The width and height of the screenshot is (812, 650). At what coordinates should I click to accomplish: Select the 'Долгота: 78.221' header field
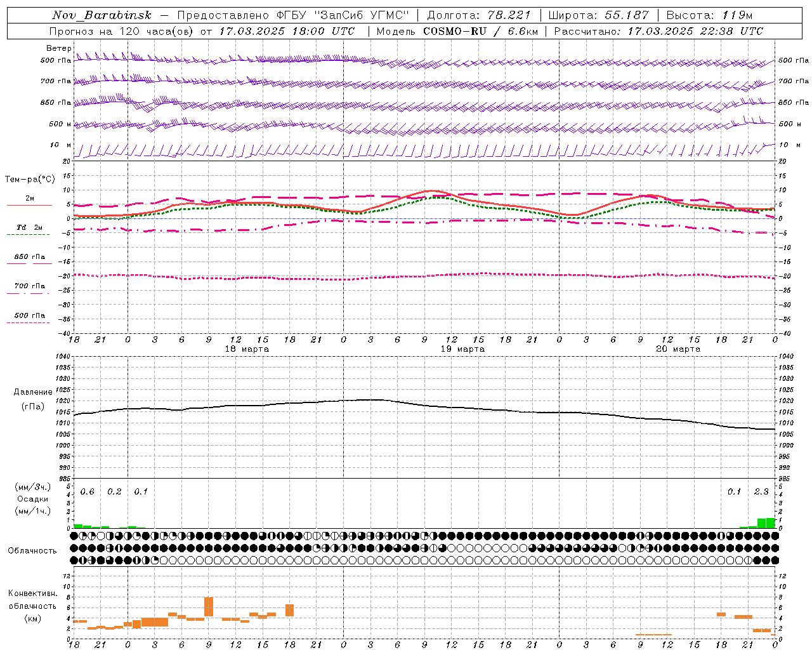478,15
